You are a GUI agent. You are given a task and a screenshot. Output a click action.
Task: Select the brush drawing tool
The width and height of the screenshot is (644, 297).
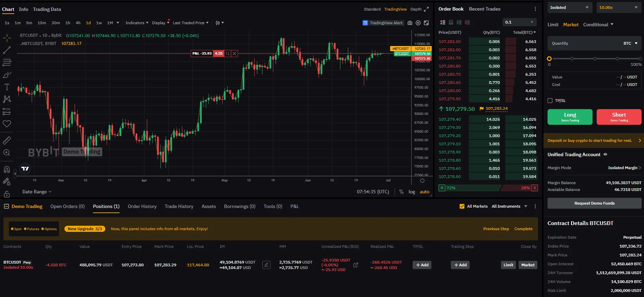pyautogui.click(x=7, y=75)
